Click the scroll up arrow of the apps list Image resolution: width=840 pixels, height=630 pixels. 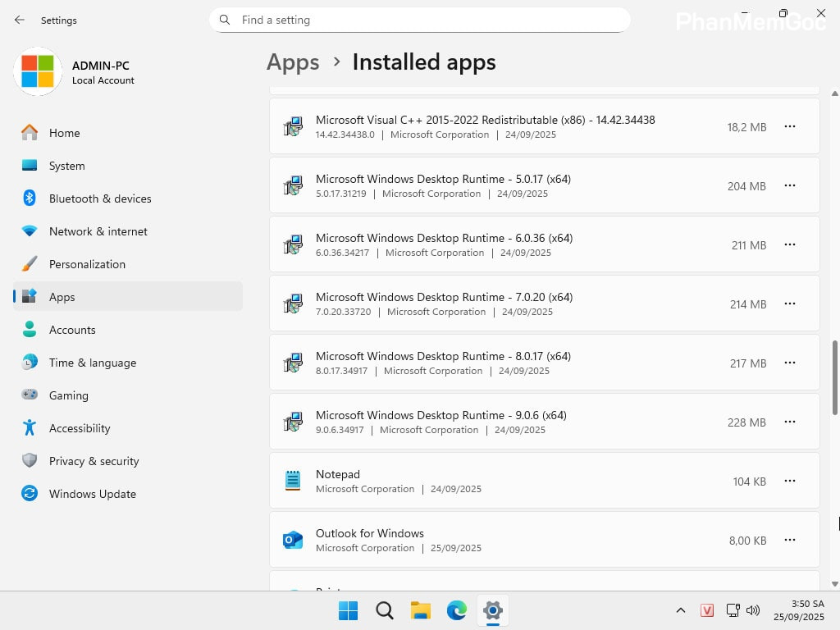tap(834, 94)
